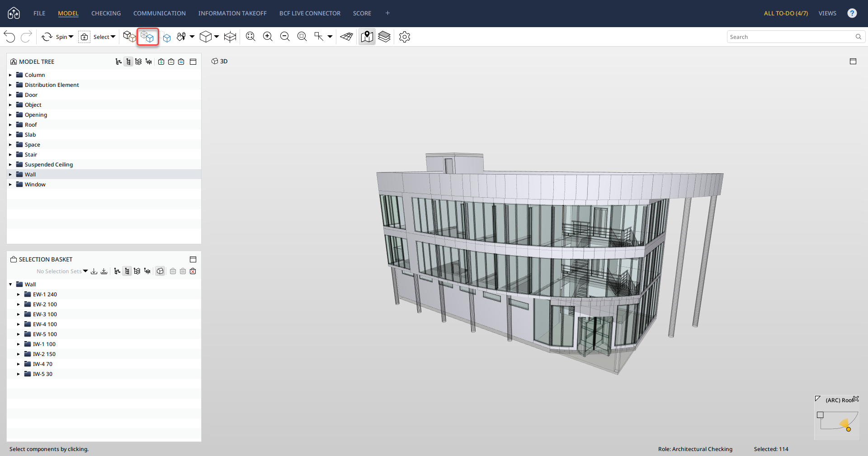Click the help question mark icon
Screen dimensions: 868x456
pyautogui.click(x=852, y=13)
